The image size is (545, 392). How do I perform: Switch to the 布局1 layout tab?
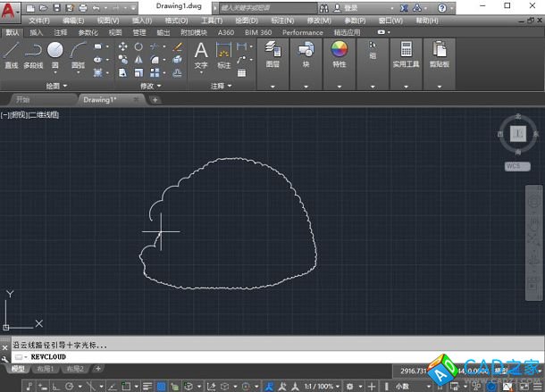coord(46,368)
